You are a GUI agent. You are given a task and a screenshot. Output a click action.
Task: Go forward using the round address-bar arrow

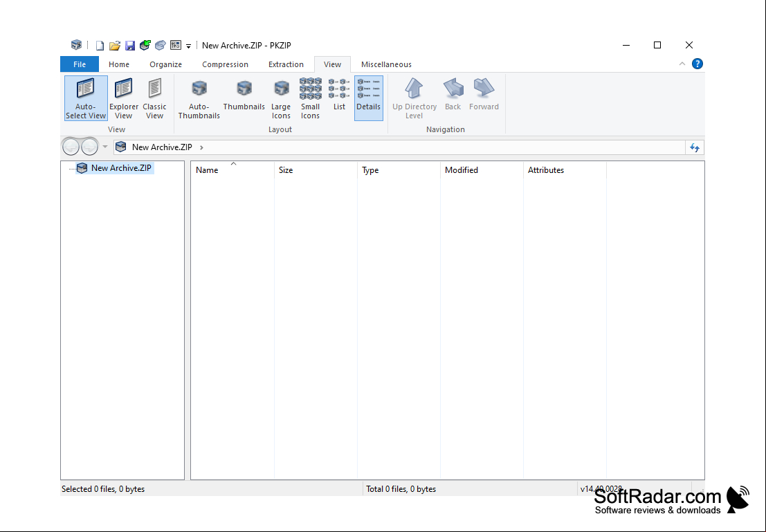coord(89,147)
